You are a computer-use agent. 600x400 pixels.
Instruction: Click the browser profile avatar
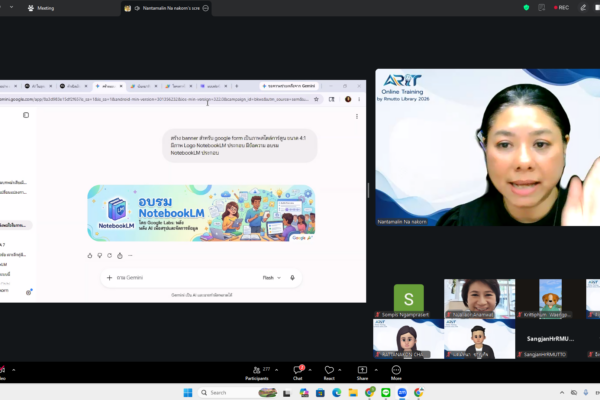(348, 99)
